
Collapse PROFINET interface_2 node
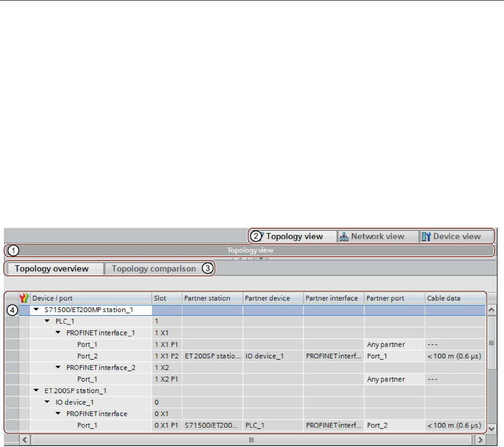[x=58, y=367]
